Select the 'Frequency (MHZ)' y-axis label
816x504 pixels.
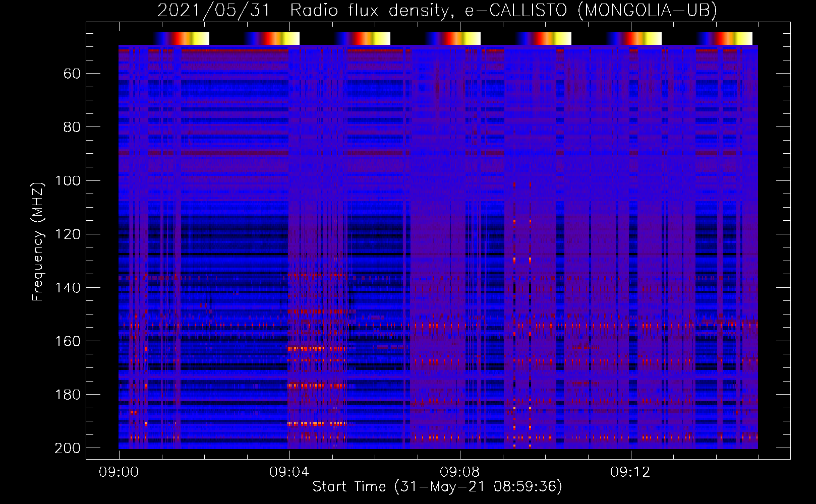click(x=38, y=241)
